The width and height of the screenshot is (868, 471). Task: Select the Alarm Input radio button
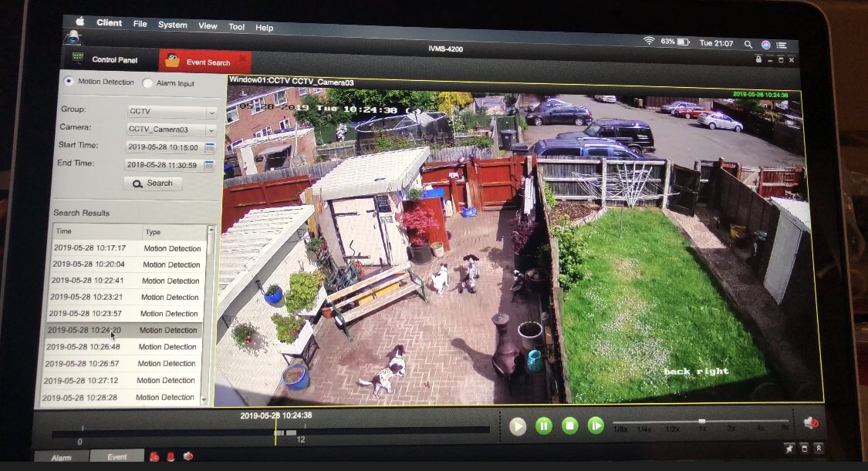(147, 83)
